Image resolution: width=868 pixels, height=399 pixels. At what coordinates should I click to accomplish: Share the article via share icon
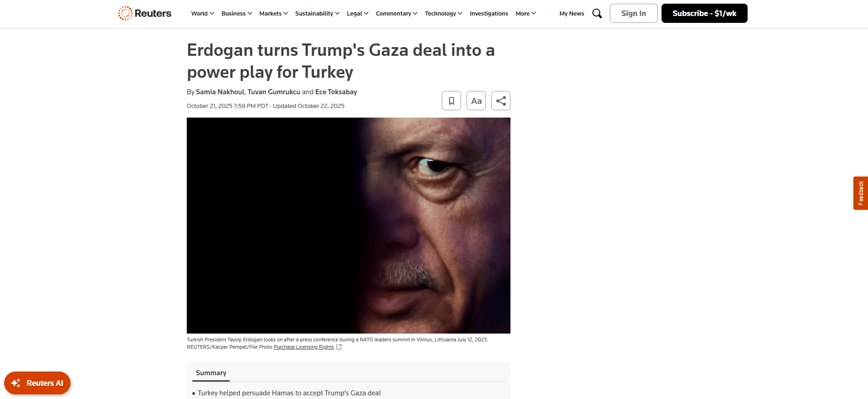click(501, 101)
